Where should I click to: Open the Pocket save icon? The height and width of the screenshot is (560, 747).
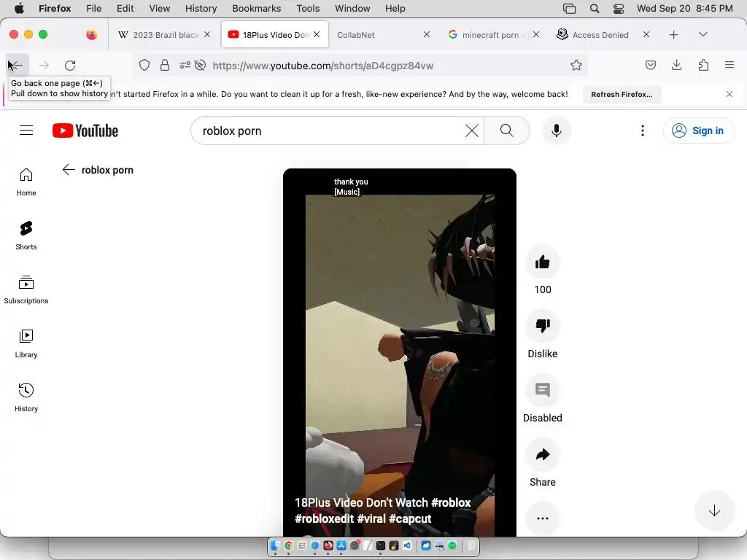pos(650,65)
